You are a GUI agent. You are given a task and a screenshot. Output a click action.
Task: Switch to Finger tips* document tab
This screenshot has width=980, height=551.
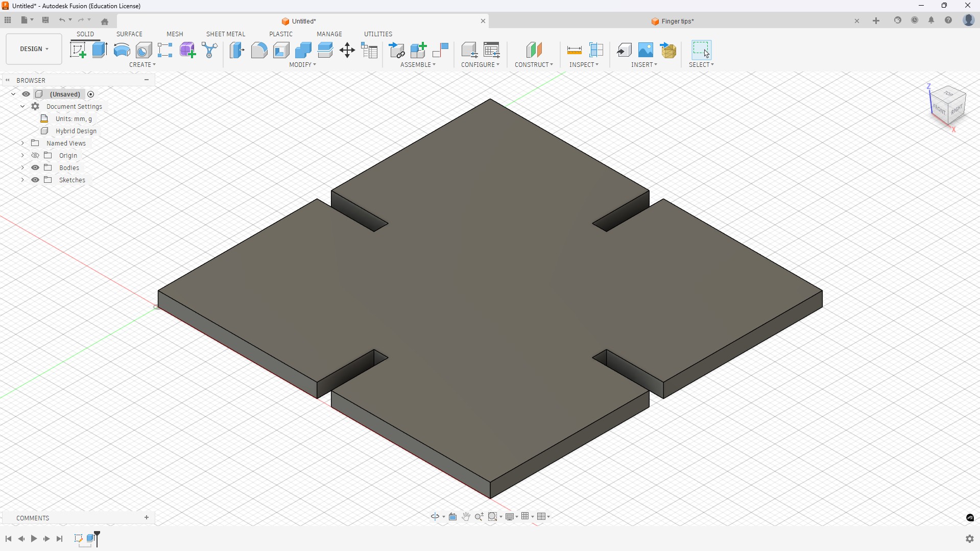[672, 21]
